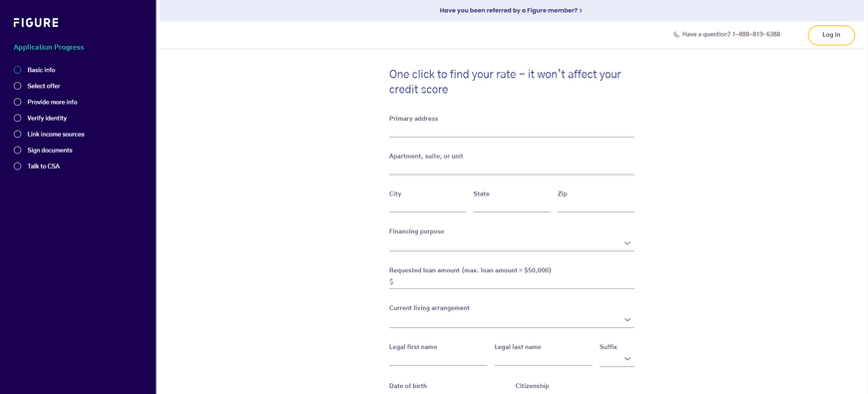Click the referred by a Figure member link

coord(511,11)
